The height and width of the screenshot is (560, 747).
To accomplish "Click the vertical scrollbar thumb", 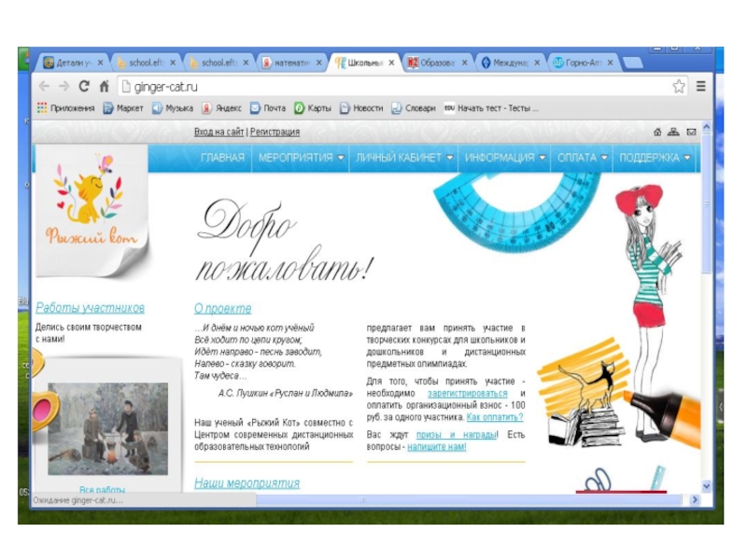I will point(707,203).
